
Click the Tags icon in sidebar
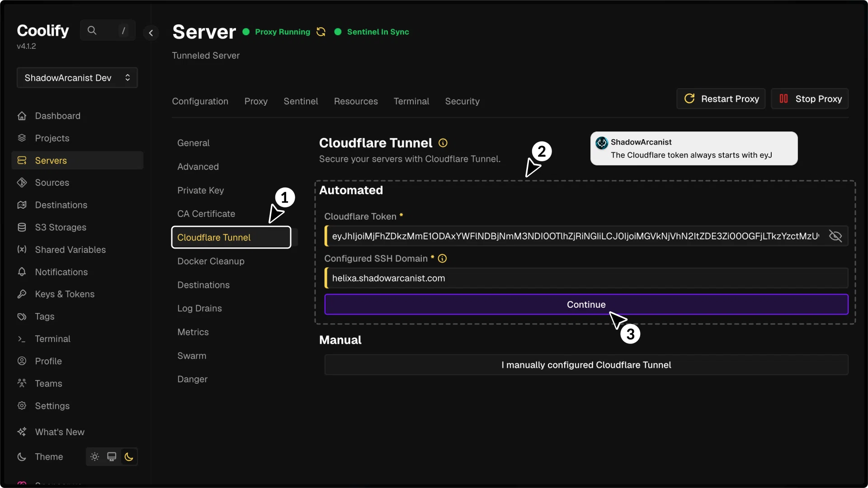[22, 316]
